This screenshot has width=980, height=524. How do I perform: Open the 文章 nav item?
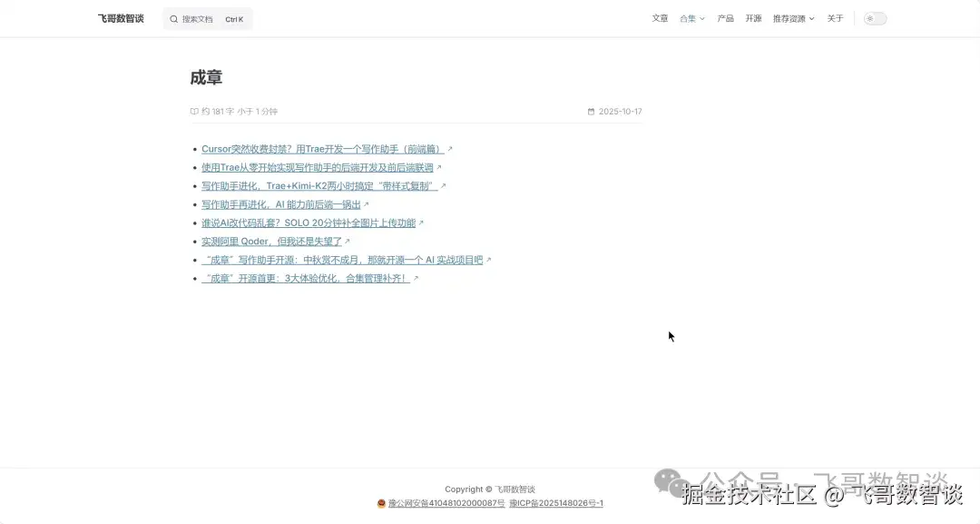click(660, 19)
